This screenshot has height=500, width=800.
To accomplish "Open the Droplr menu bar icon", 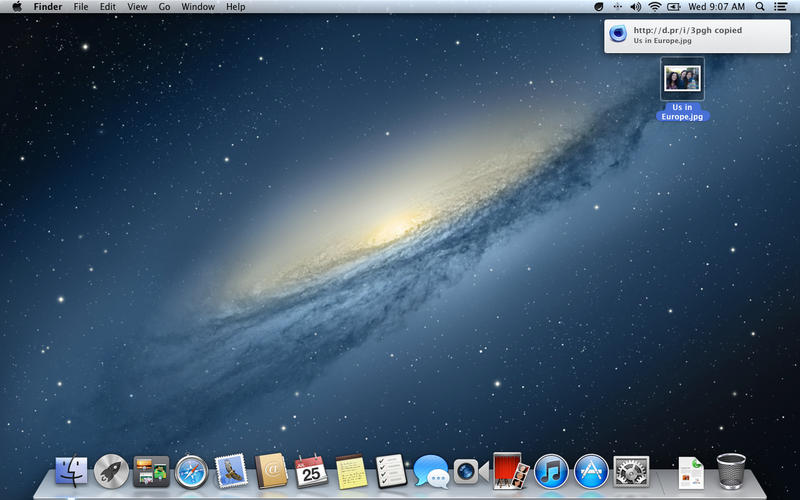I will coord(598,7).
